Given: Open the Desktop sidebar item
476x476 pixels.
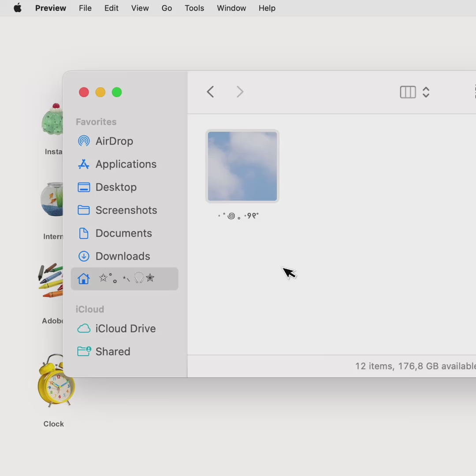Looking at the screenshot, I should click(x=124, y=187).
